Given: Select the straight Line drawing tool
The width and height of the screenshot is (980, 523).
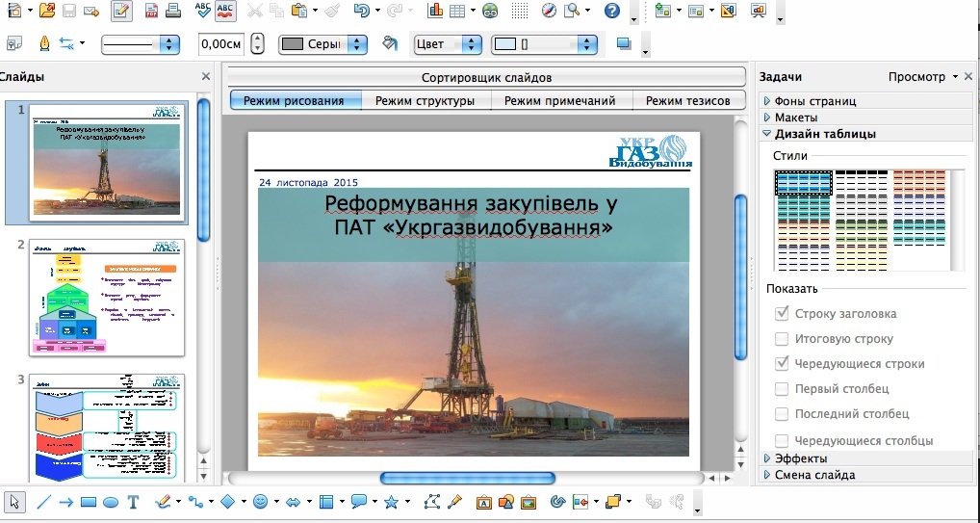Looking at the screenshot, I should tap(43, 502).
